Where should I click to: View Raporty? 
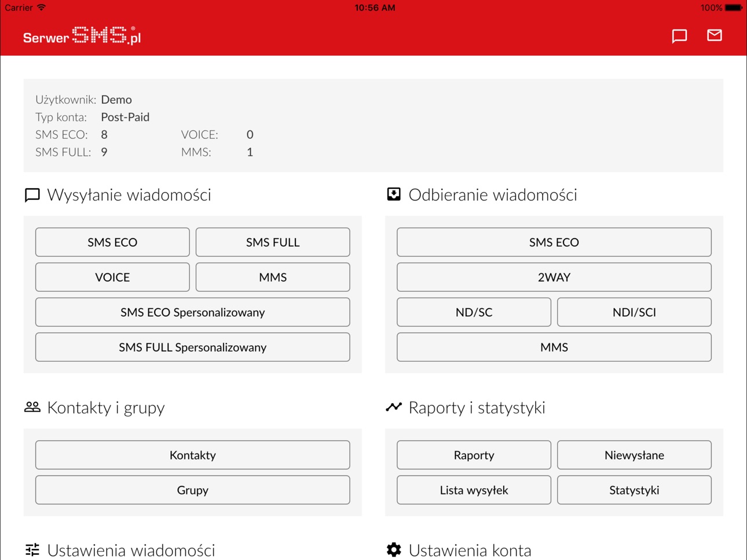pyautogui.click(x=474, y=455)
